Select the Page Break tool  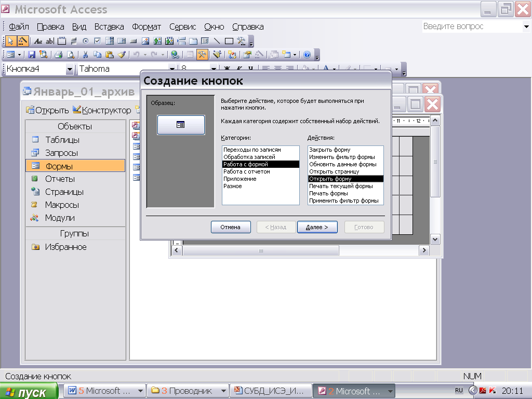pyautogui.click(x=181, y=42)
